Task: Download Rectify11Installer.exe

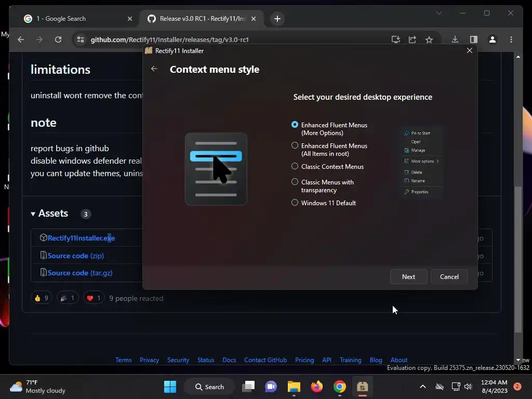Action: point(81,238)
